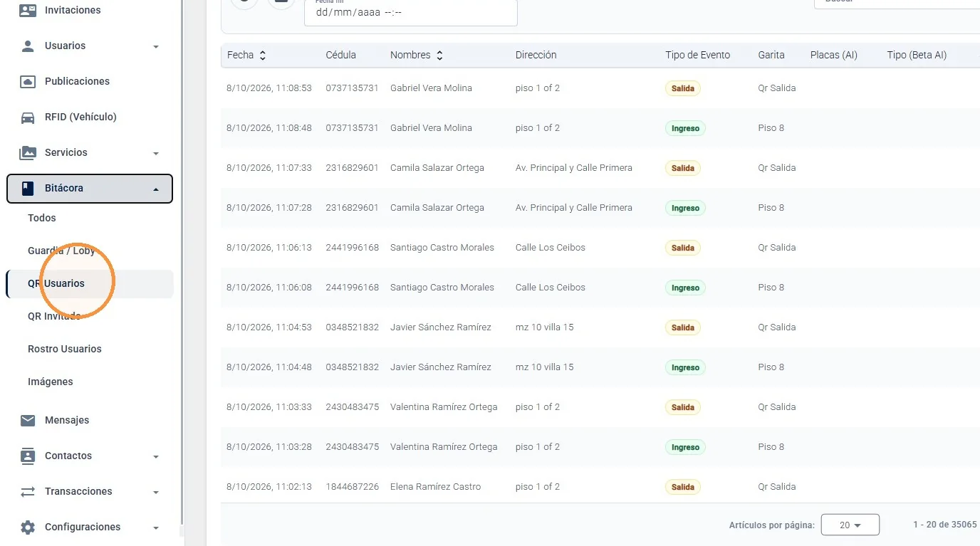The height and width of the screenshot is (546, 980).
Task: Open Imágenes under Bitácora
Action: point(51,382)
